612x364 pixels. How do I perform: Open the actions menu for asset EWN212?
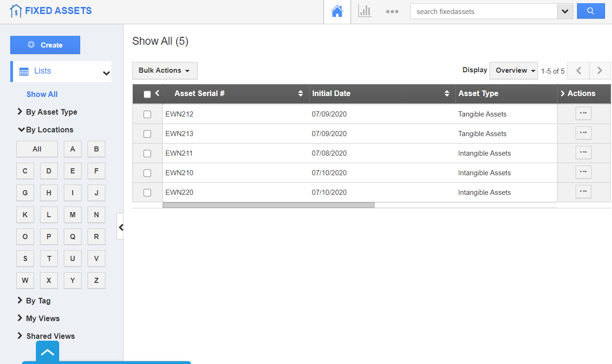tap(583, 113)
